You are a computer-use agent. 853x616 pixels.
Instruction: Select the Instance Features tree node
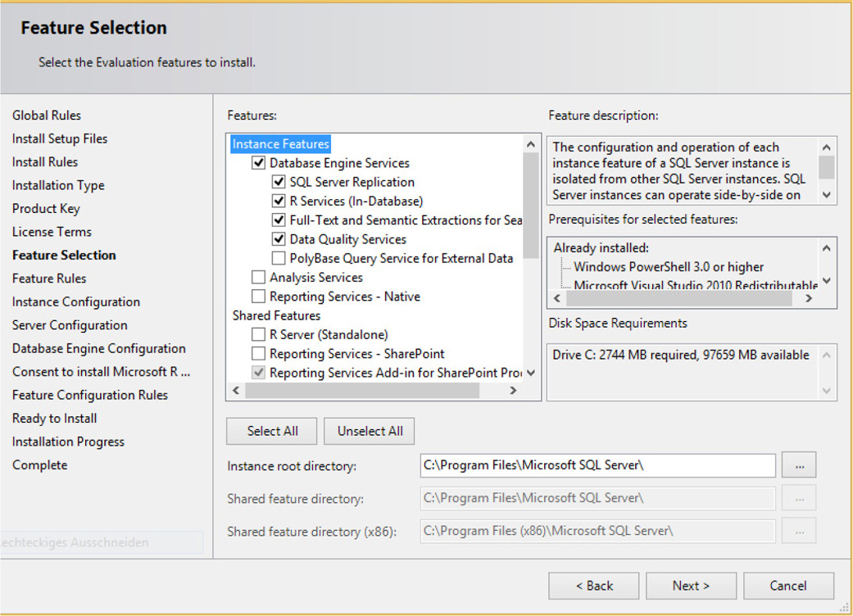click(281, 144)
